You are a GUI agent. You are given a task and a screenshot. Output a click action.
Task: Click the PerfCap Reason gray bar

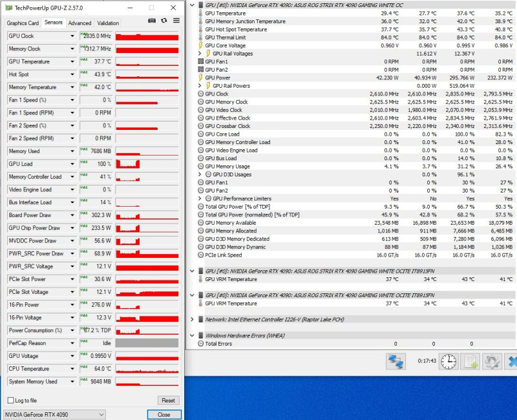point(147,343)
